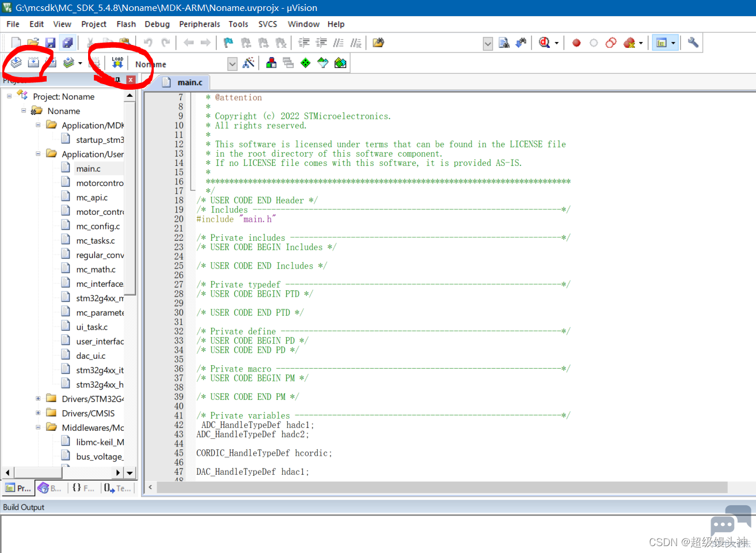Download to flash with the LOAD icon
Viewport: 756px width, 553px height.
click(117, 63)
